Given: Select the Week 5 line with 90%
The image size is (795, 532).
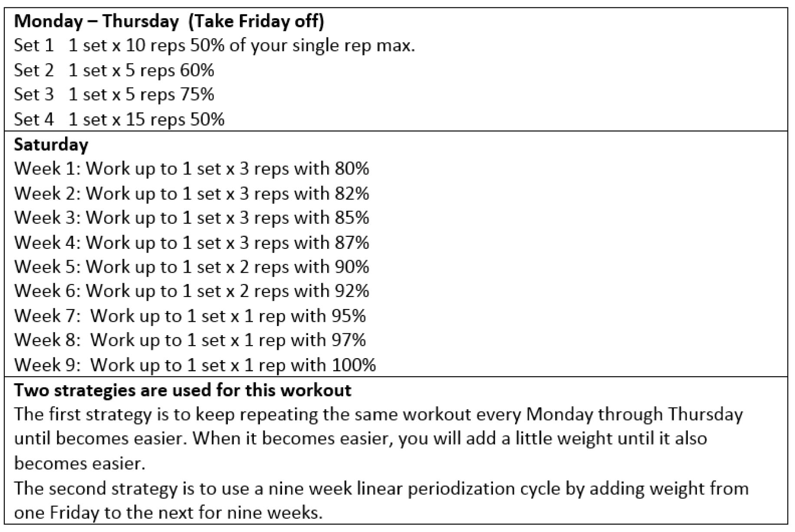Looking at the screenshot, I should [x=191, y=267].
